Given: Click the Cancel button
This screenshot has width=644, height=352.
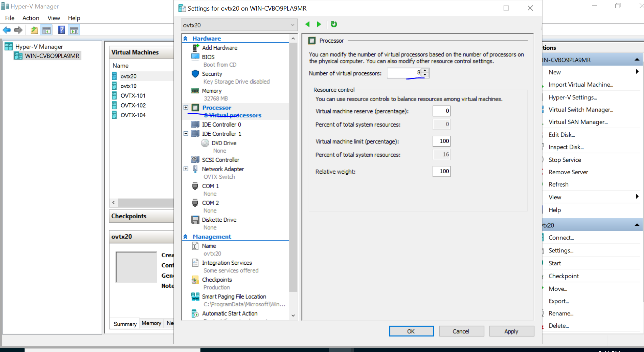Looking at the screenshot, I should point(461,331).
